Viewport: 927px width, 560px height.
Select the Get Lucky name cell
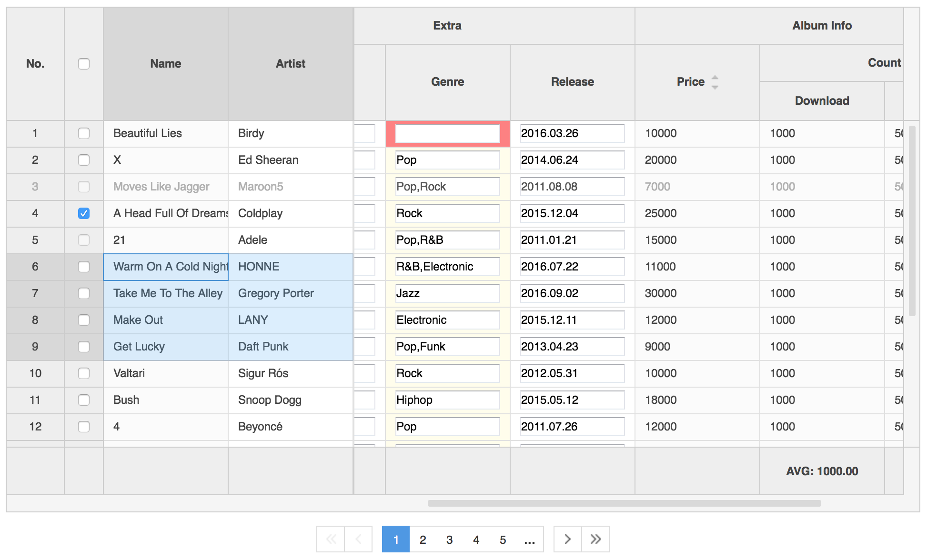tap(166, 347)
